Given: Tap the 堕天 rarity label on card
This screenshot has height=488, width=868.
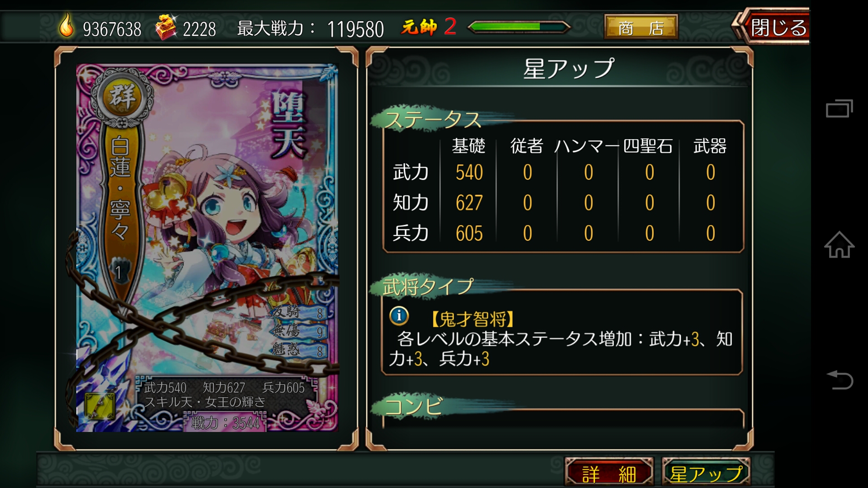Looking at the screenshot, I should click(288, 126).
